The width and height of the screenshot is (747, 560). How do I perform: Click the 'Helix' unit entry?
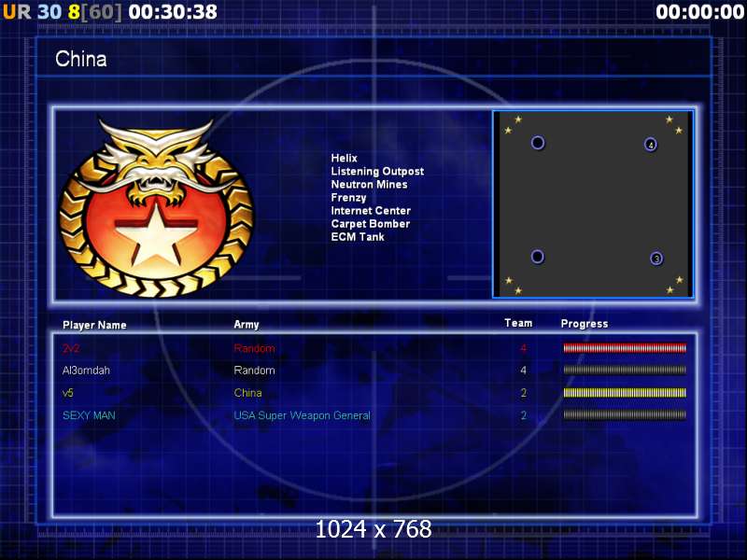(344, 158)
